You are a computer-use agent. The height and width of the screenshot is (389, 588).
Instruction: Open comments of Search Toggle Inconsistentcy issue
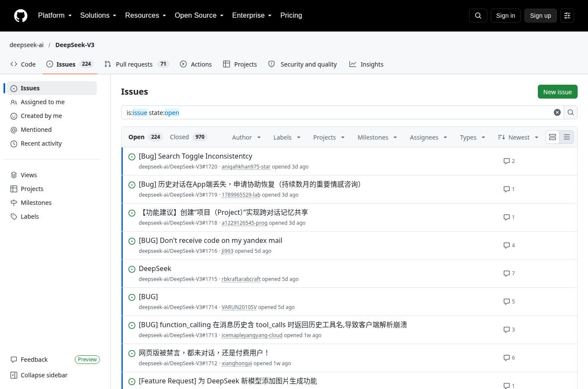pos(509,161)
